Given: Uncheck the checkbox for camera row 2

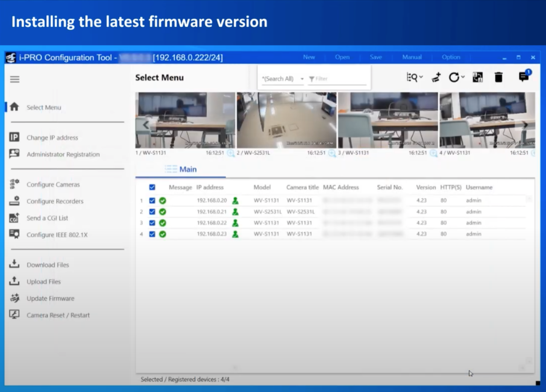Looking at the screenshot, I should pos(152,212).
